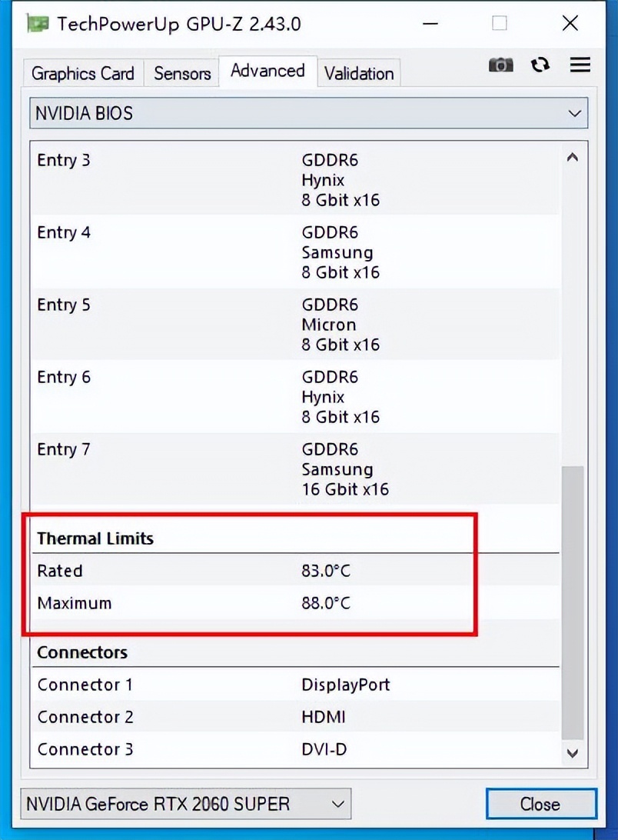Select the Advanced tab

[x=267, y=71]
